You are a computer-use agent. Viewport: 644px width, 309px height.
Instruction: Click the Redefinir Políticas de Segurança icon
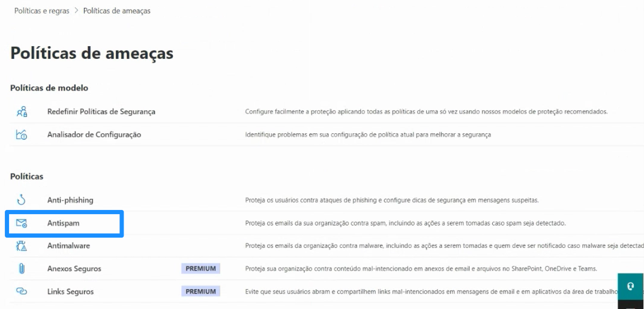point(22,111)
